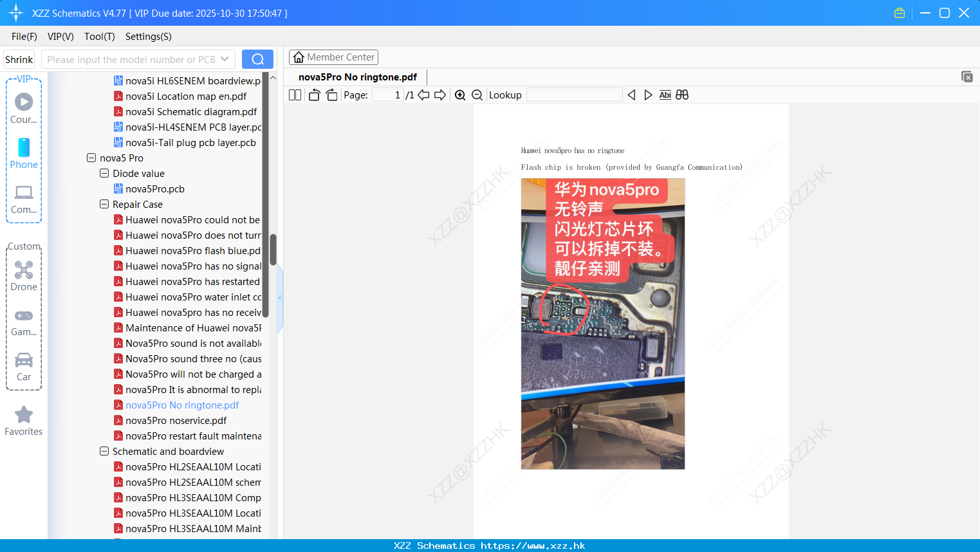Open Nova5Pro sound three no file
The image size is (980, 552).
187,358
